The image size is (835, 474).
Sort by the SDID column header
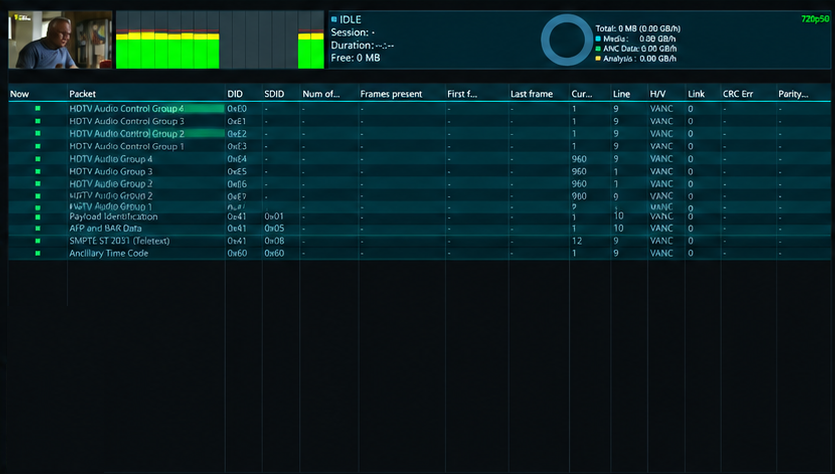[274, 94]
